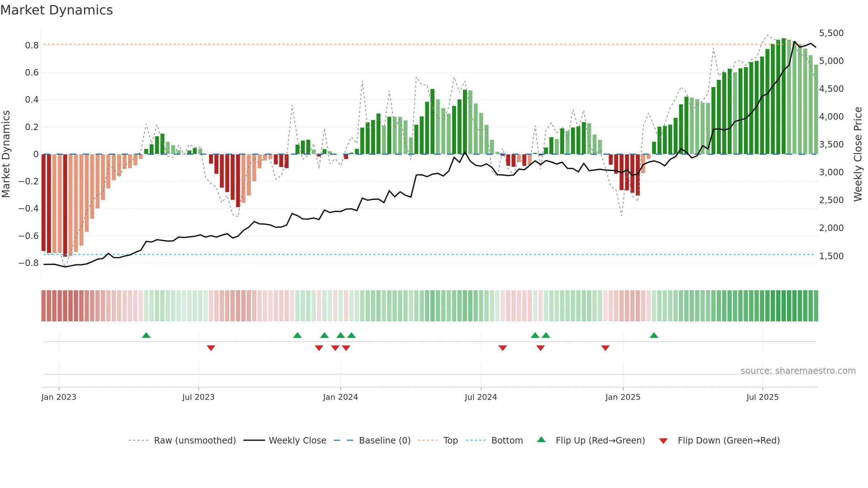868x488 pixels.
Task: Click the 3,500 price tick on right axis
Action: (831, 144)
